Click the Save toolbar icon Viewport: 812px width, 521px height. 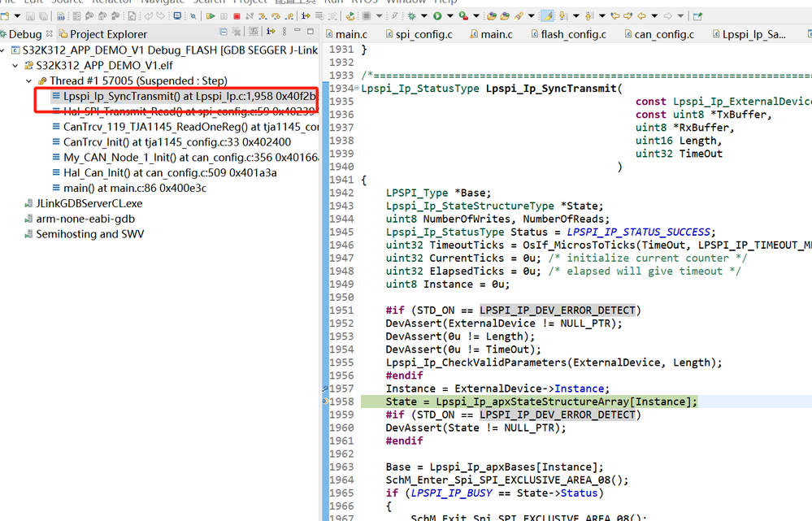click(x=30, y=16)
